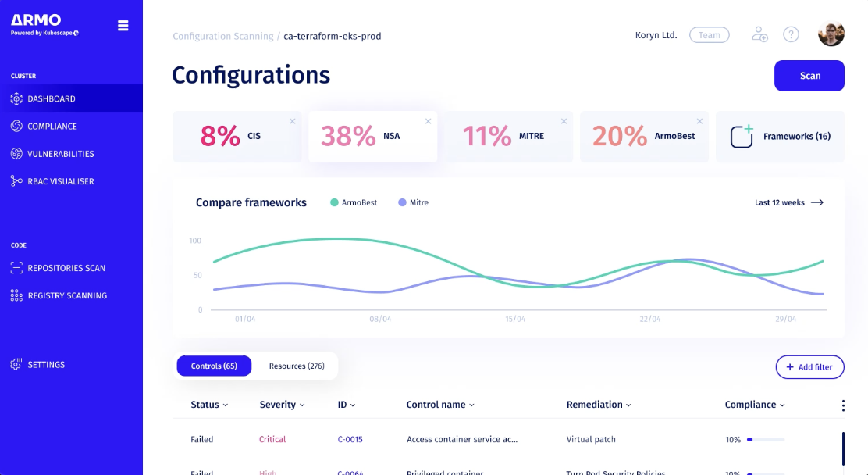Click the add framework plus icon

tap(742, 137)
